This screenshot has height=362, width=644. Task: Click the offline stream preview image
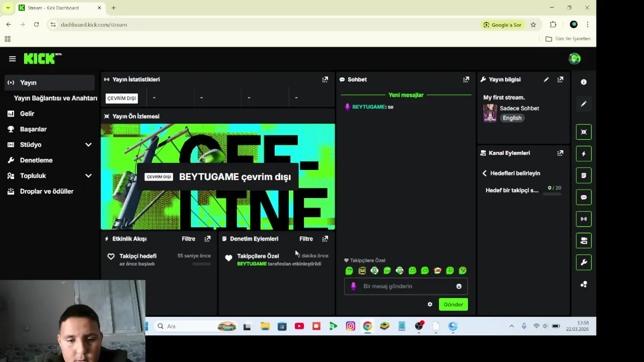pyautogui.click(x=218, y=176)
